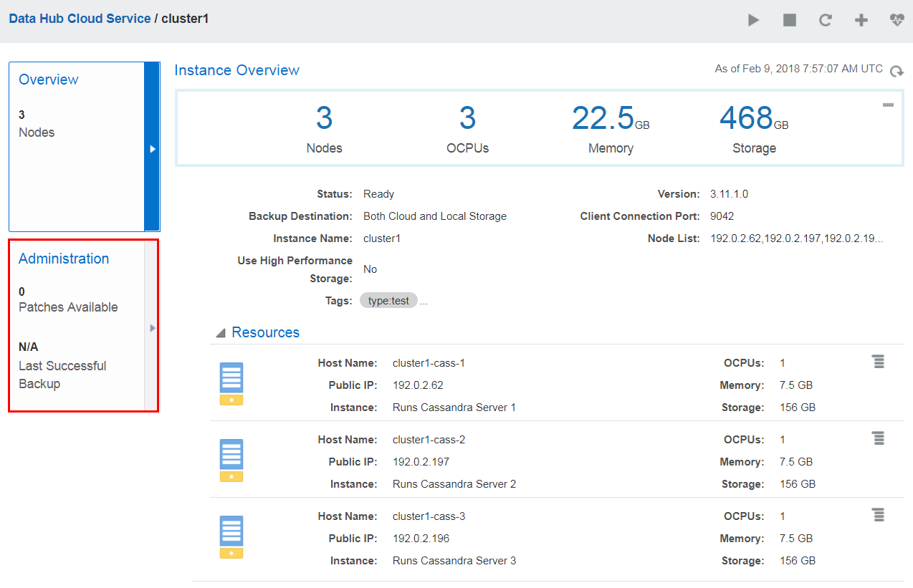The height and width of the screenshot is (588, 913).
Task: Start the cluster1 service instance
Action: pos(753,20)
